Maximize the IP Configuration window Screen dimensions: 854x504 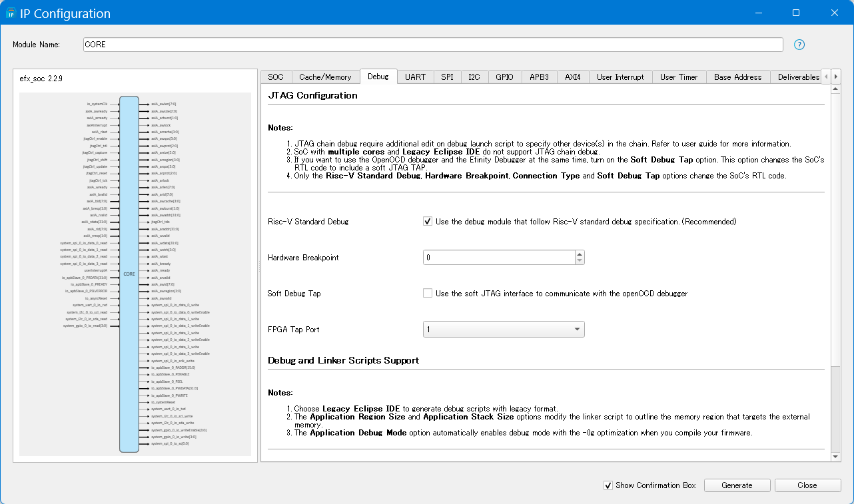795,13
